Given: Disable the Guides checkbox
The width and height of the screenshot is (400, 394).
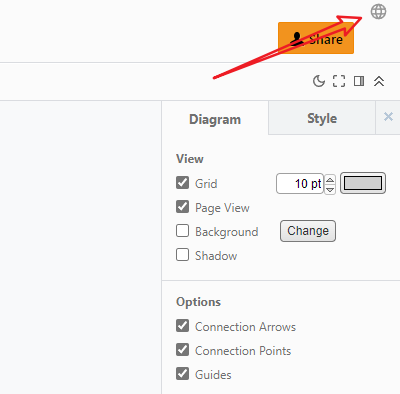Looking at the screenshot, I should pos(182,374).
